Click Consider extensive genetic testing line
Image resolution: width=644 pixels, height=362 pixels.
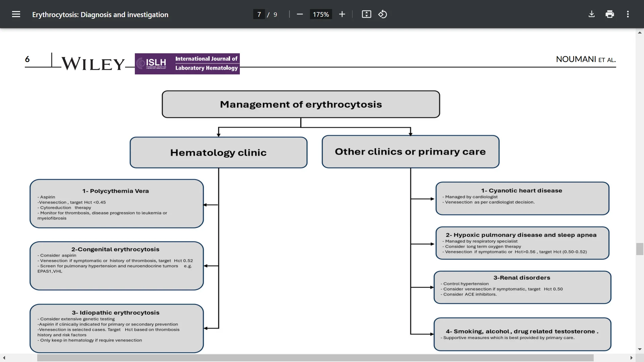tap(76, 319)
